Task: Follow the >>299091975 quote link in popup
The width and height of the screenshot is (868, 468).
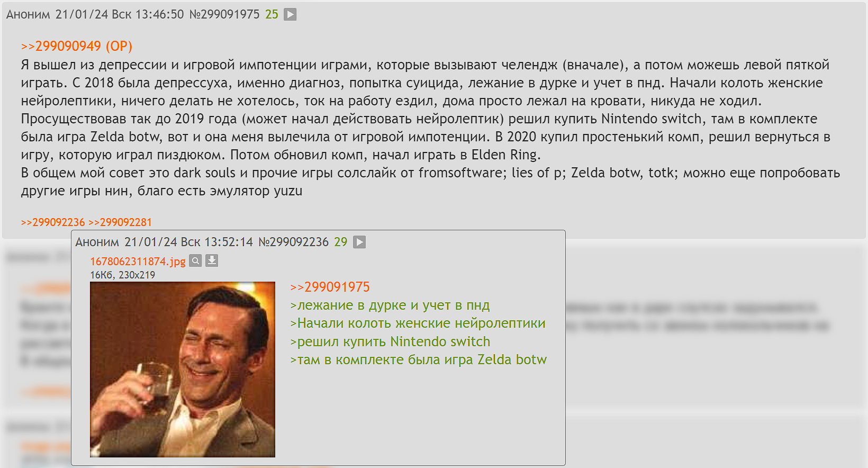Action: (x=330, y=287)
